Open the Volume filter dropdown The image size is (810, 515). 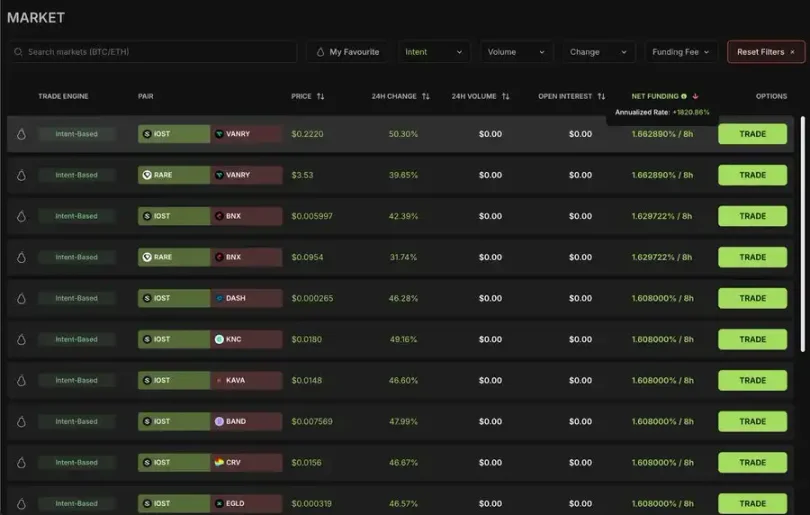point(516,52)
